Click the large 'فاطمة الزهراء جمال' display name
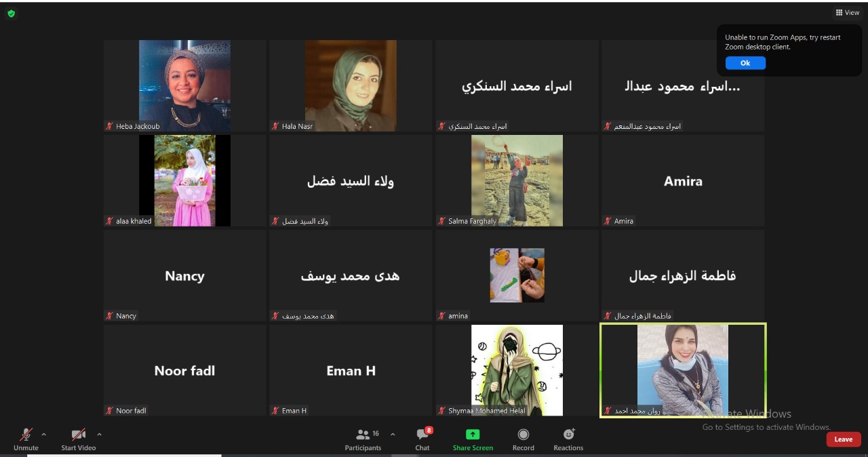Image resolution: width=868 pixels, height=457 pixels. pos(683,276)
